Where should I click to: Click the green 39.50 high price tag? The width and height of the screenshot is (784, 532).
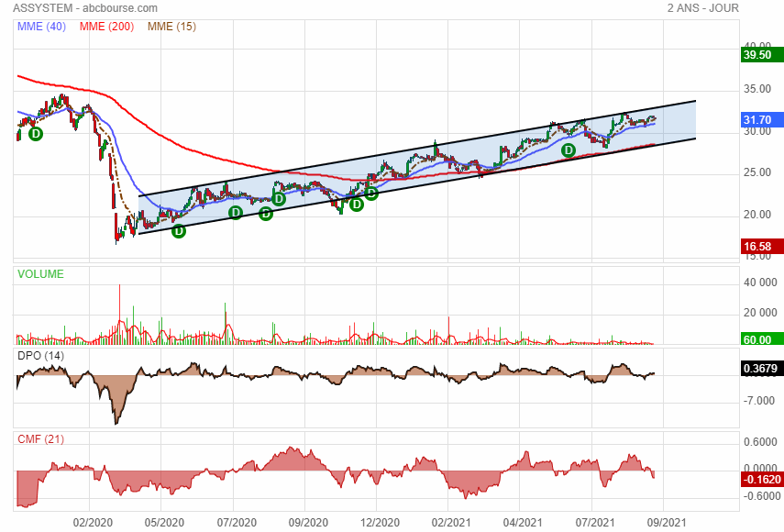point(762,54)
